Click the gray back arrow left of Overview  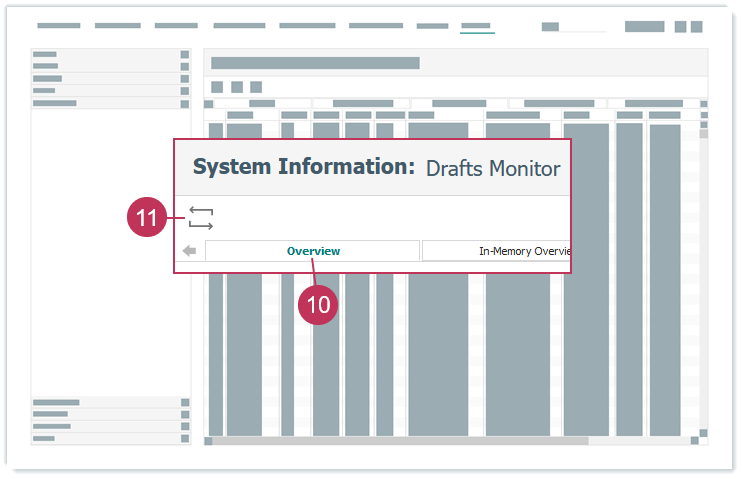[189, 251]
